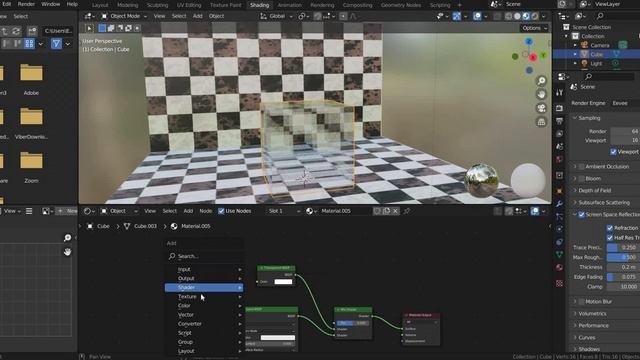Select the wireframe shading mode icon

click(x=509, y=16)
